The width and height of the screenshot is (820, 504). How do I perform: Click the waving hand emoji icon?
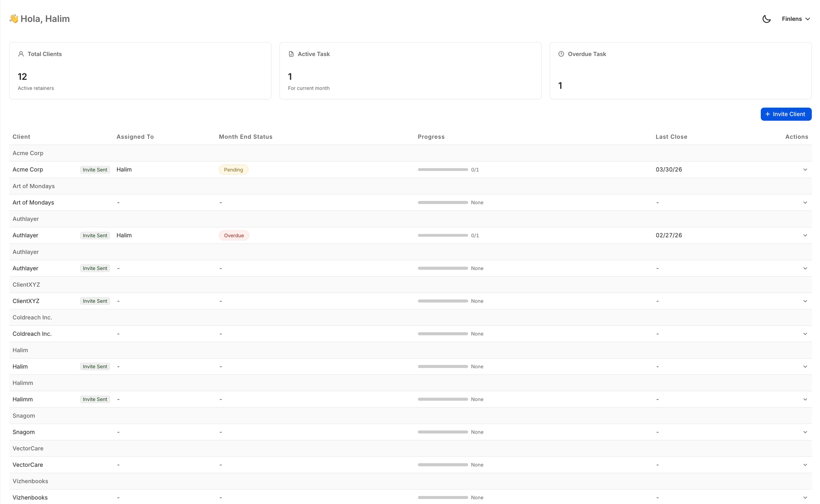click(14, 19)
